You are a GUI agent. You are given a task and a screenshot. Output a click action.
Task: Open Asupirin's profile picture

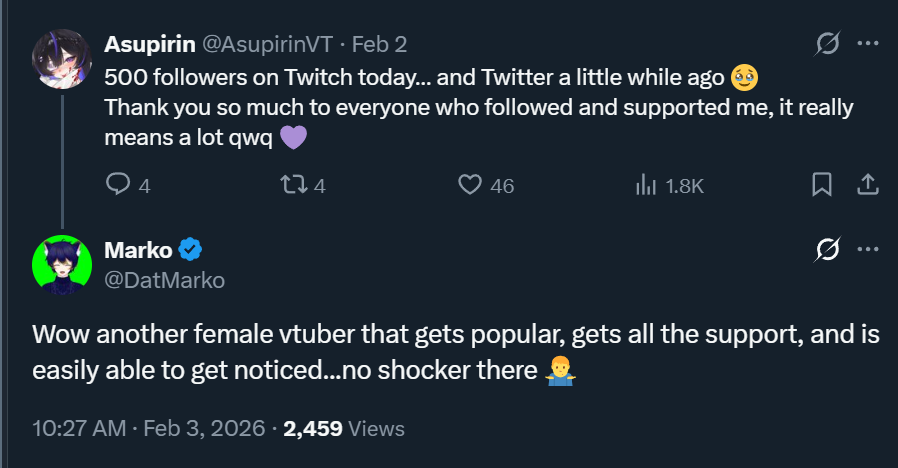[63, 59]
